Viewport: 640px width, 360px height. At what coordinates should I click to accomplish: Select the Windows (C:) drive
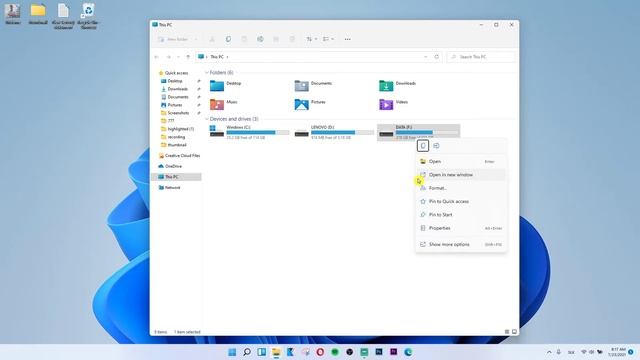click(x=249, y=132)
